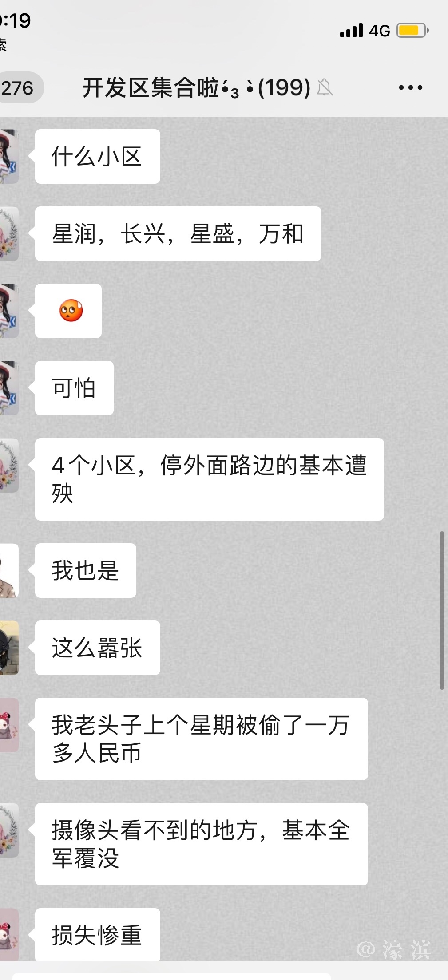
Task: Click the chat scrollbar thumb
Action: pos(442,610)
